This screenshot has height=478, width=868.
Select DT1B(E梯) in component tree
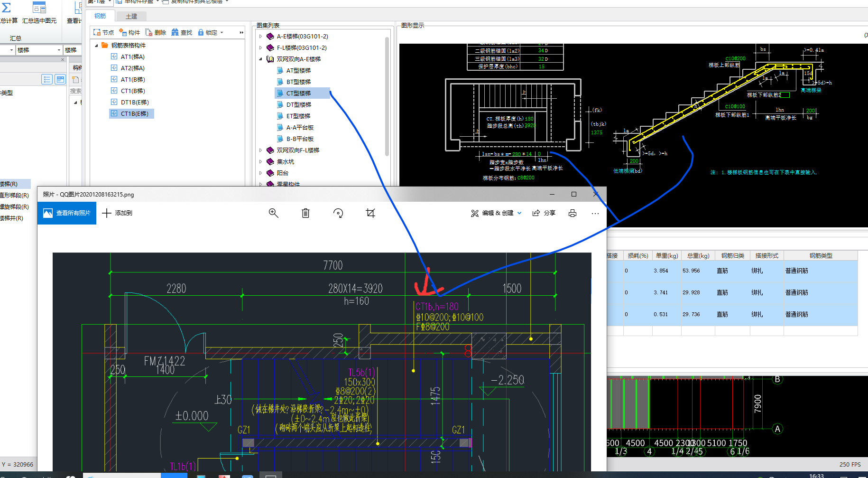(135, 102)
